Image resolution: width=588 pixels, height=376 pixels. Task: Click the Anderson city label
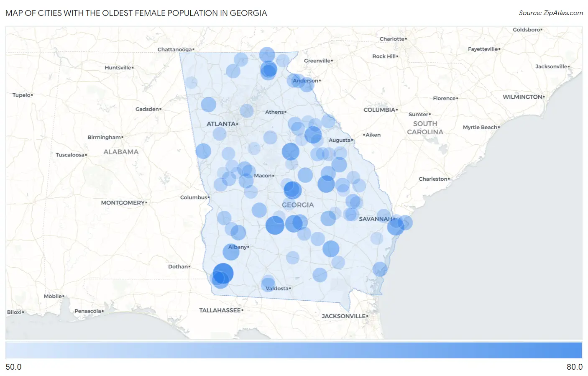point(305,81)
